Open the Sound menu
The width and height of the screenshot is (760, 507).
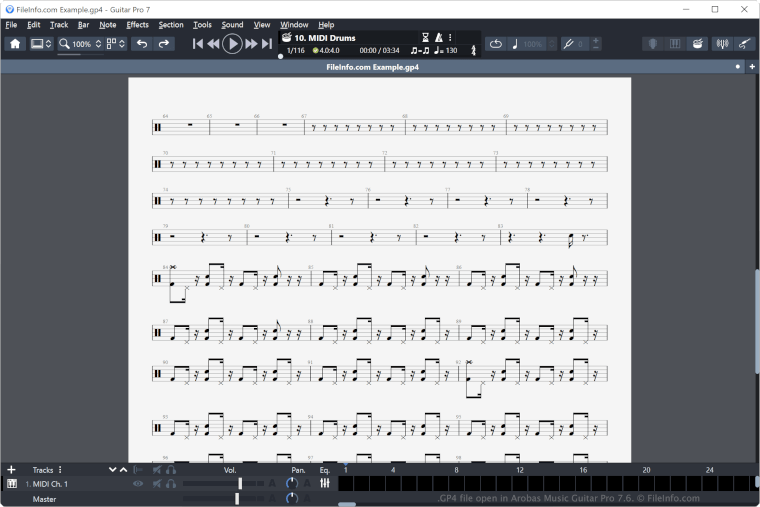tap(232, 25)
